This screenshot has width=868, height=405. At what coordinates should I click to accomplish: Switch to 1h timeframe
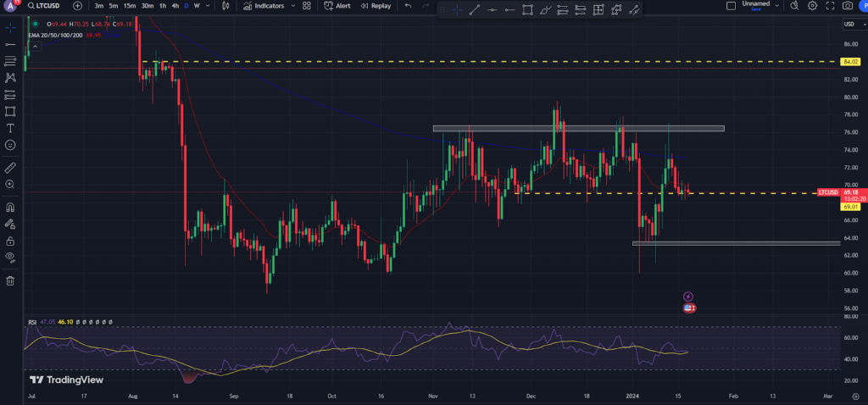[x=163, y=6]
